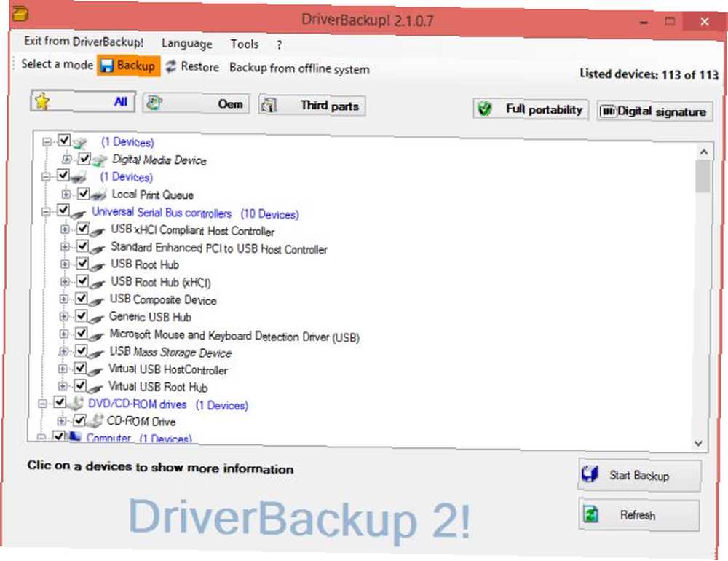Click the Start Backup disk icon

(x=590, y=474)
